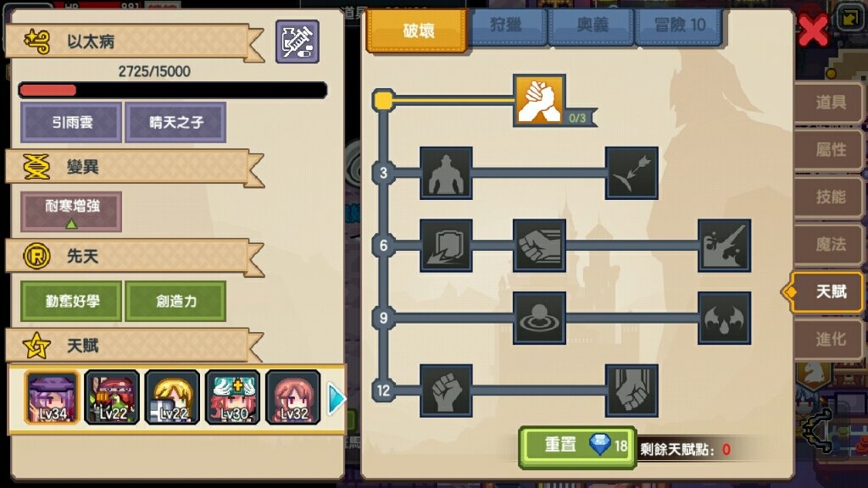Viewport: 868px width, 488px height.
Task: Select the handshake talent icon showing 0/3
Action: 539,101
